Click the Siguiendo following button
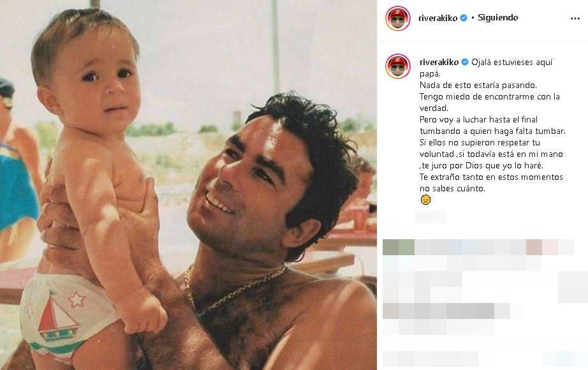The width and height of the screenshot is (588, 370). click(497, 18)
